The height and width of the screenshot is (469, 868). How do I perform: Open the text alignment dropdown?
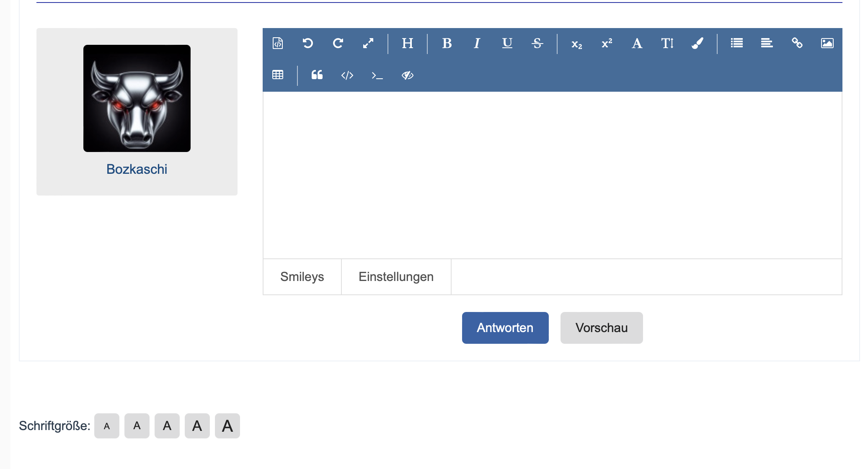coord(767,43)
